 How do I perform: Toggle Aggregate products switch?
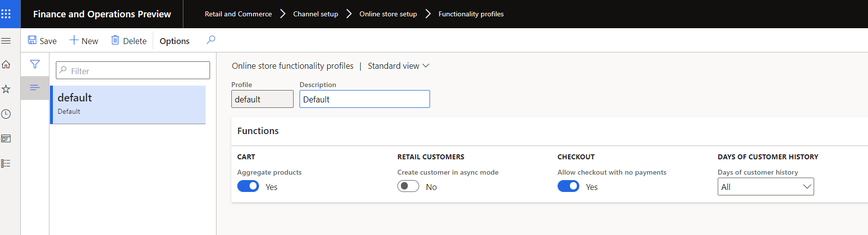click(x=248, y=187)
